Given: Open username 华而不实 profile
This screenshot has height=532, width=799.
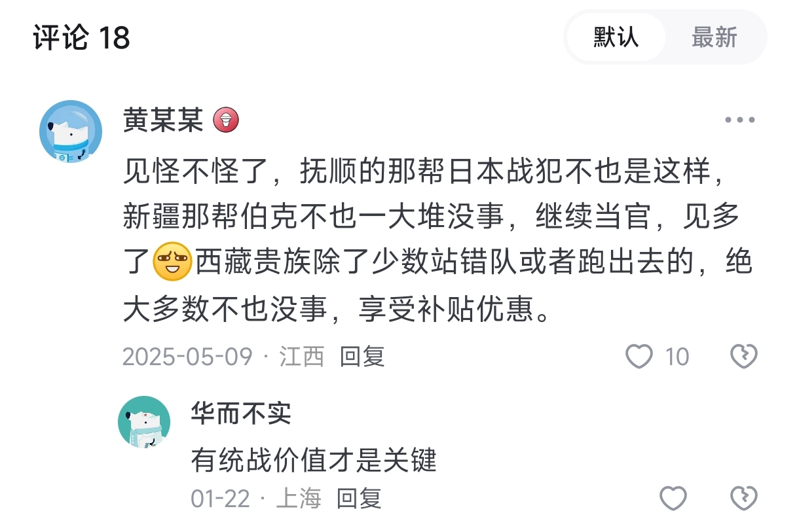Looking at the screenshot, I should pyautogui.click(x=241, y=412).
